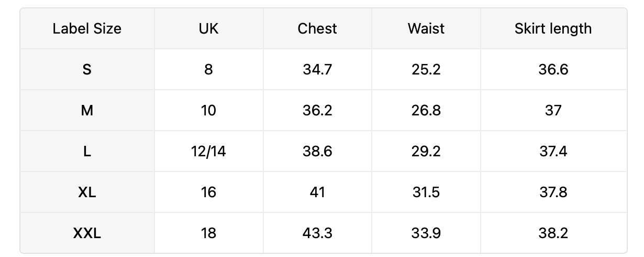644x257 pixels.
Task: Click the L label size cell
Action: click(x=87, y=151)
